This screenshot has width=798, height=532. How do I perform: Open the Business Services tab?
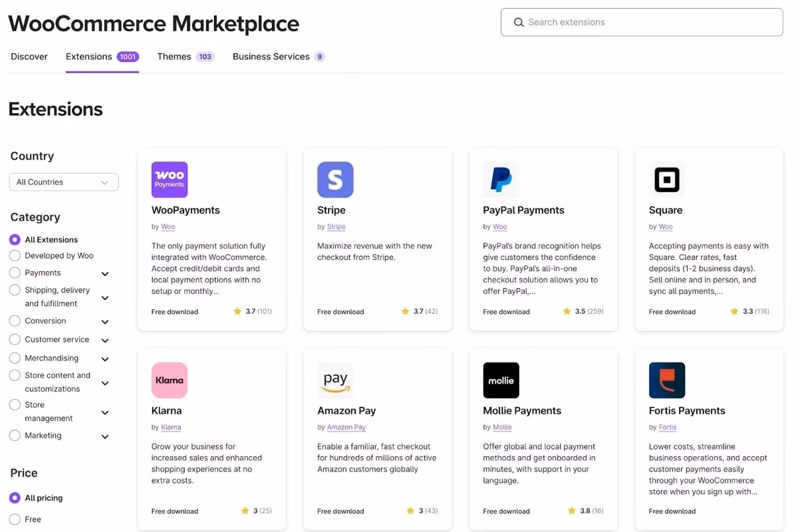pos(271,57)
